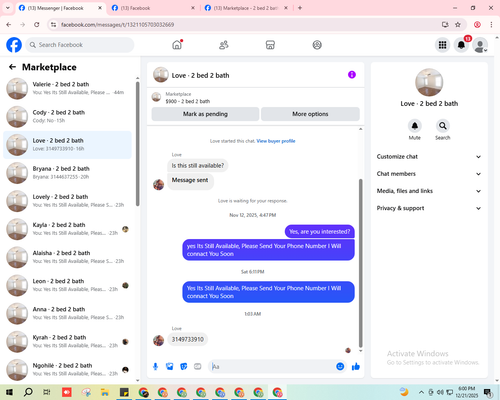
Task: Open Kayla 2 bed 2 bath conversation
Action: point(67,229)
